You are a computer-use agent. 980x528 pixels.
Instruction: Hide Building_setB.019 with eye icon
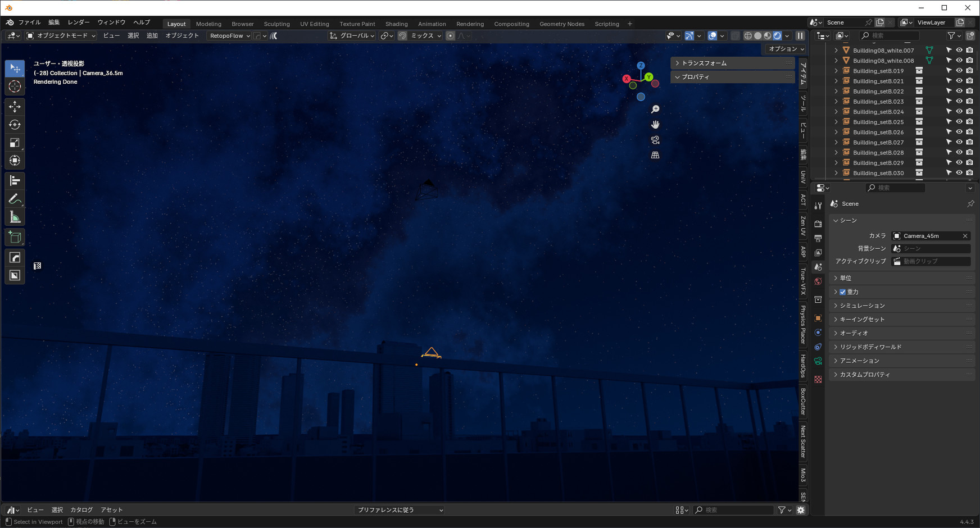959,71
